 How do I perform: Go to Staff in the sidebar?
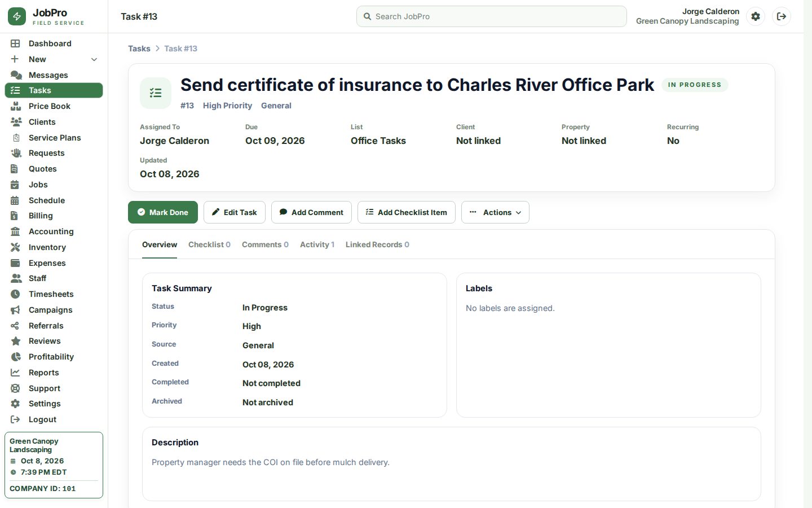click(x=54, y=278)
